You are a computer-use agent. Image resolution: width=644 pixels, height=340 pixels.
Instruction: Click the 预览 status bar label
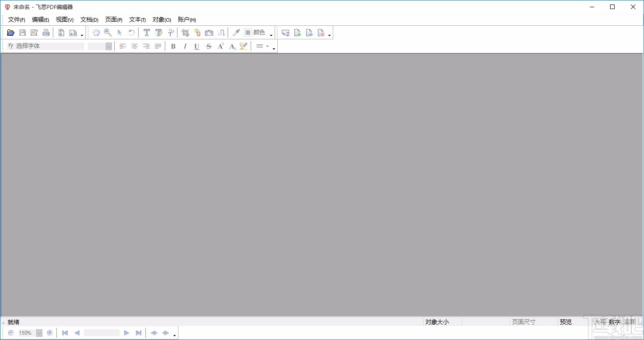[x=566, y=322]
